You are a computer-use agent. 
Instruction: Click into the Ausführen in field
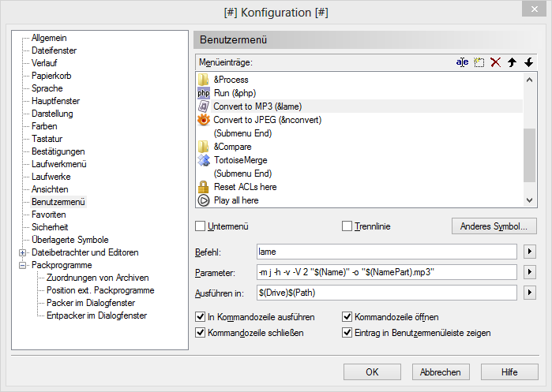tap(386, 293)
